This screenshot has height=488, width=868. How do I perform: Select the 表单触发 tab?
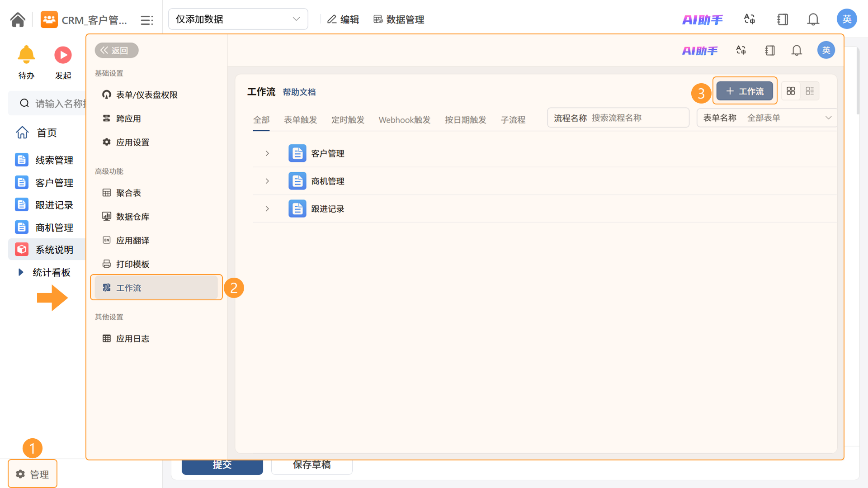tap(300, 119)
